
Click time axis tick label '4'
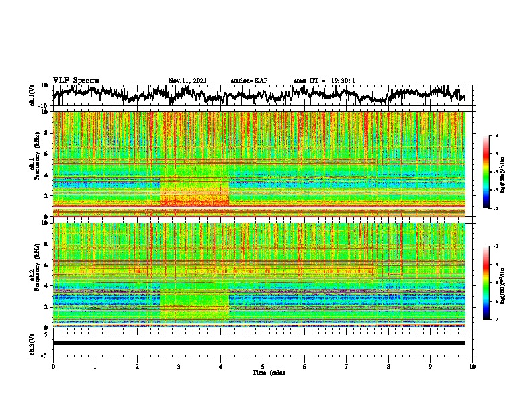click(221, 367)
